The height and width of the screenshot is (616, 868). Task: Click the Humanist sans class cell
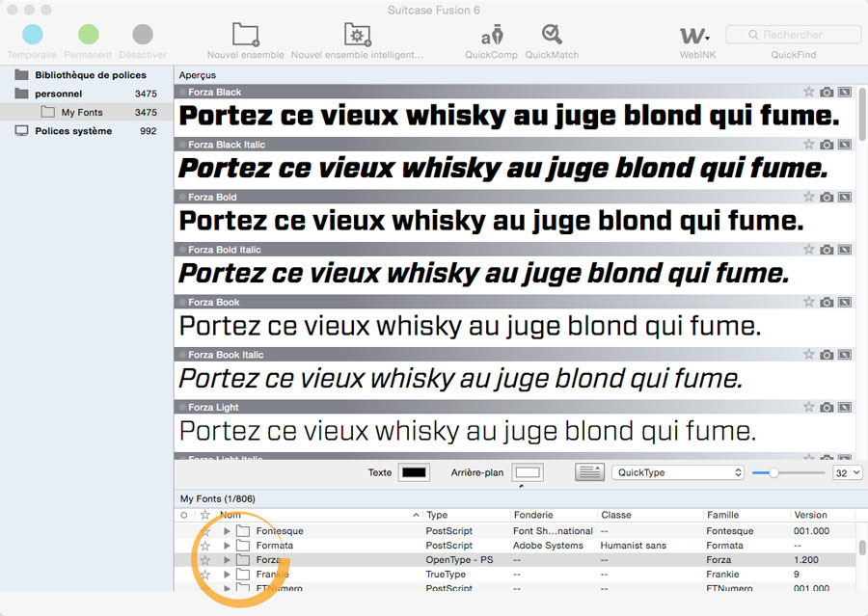(x=634, y=546)
